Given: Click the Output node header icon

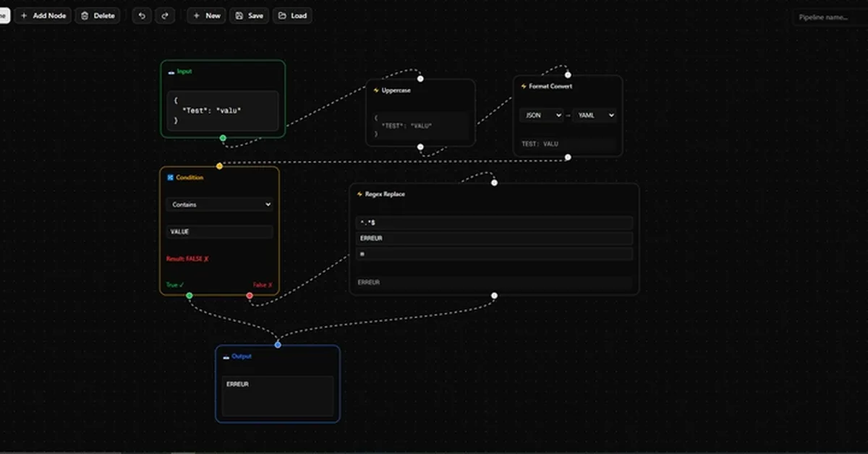Looking at the screenshot, I should click(225, 356).
